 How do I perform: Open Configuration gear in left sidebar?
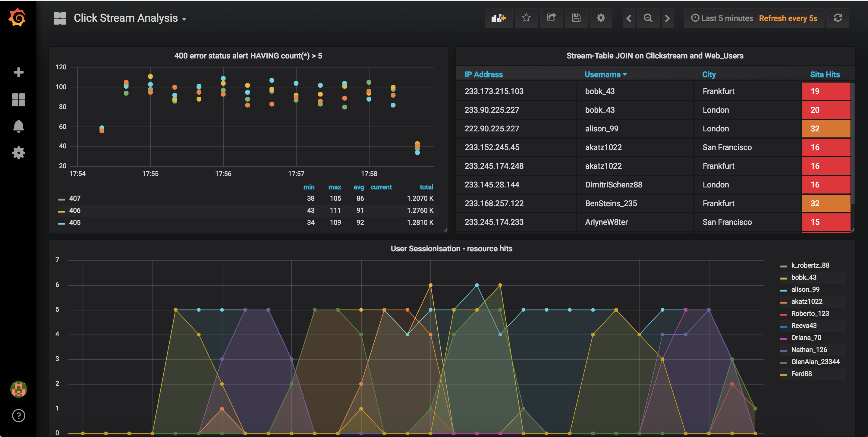tap(18, 152)
